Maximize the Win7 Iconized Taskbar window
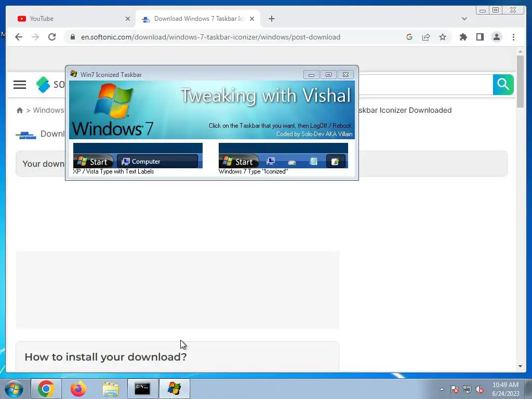Screen dimensions: 532x399 [328, 75]
